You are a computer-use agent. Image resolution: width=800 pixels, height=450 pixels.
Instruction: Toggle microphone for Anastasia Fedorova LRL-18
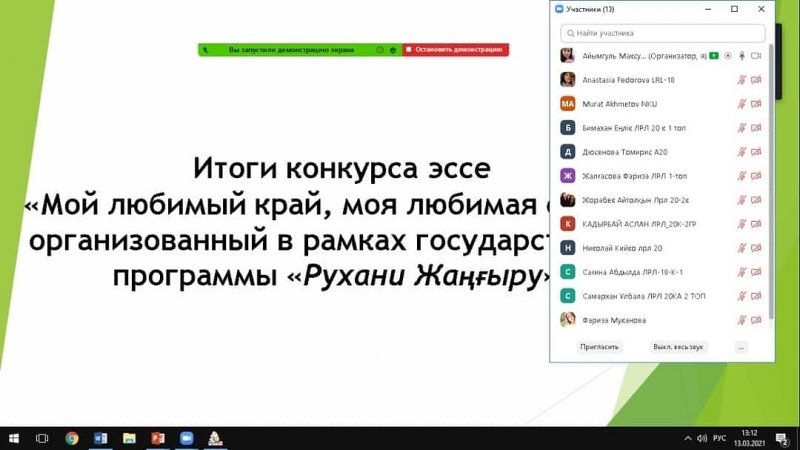742,80
